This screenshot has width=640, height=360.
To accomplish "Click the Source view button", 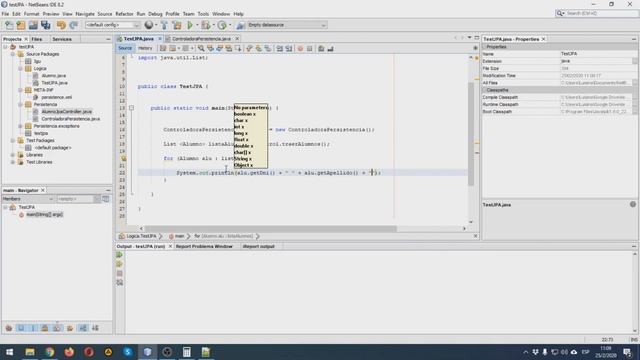I will pos(125,48).
